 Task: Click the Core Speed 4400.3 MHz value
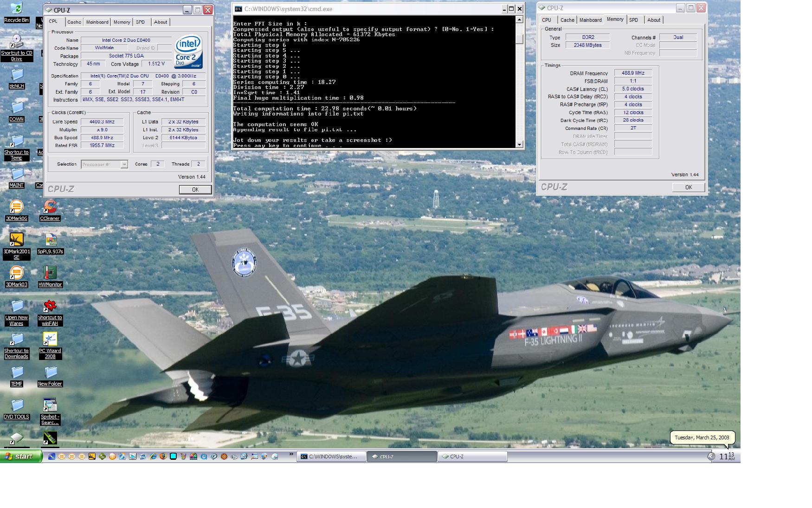pos(102,122)
